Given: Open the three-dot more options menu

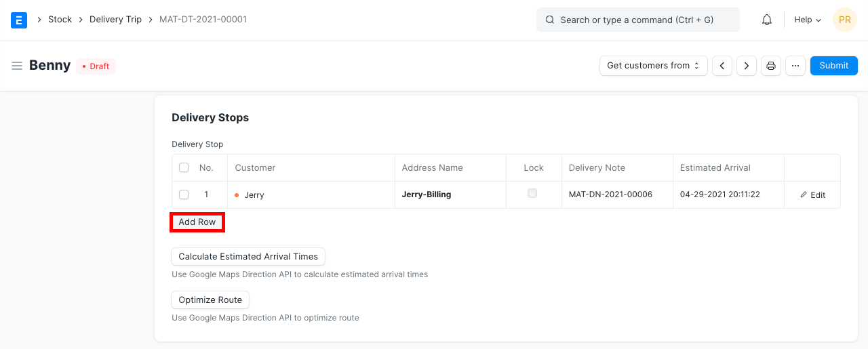Looking at the screenshot, I should (x=795, y=66).
